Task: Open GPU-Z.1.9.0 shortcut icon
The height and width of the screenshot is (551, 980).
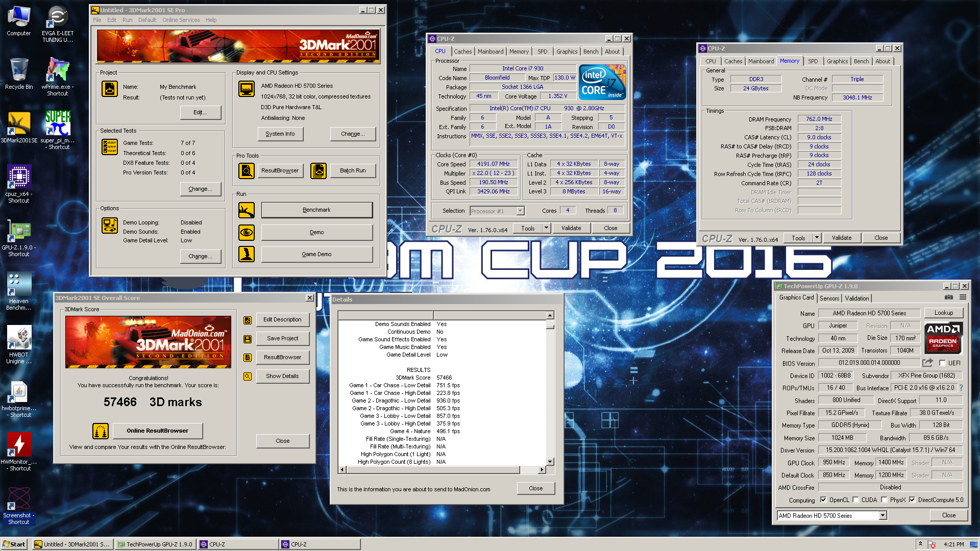Action: click(19, 237)
